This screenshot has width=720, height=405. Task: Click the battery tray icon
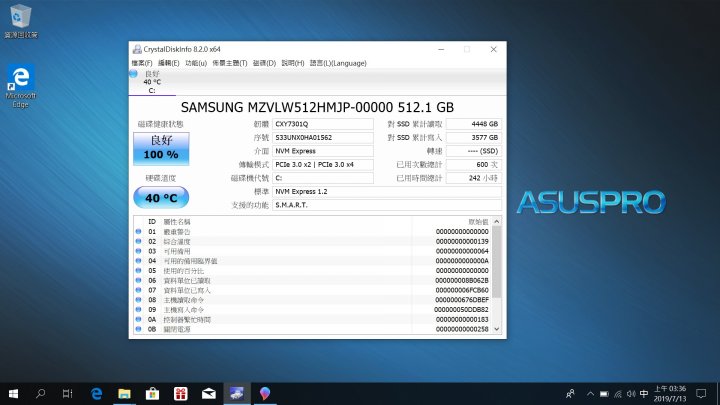click(604, 394)
